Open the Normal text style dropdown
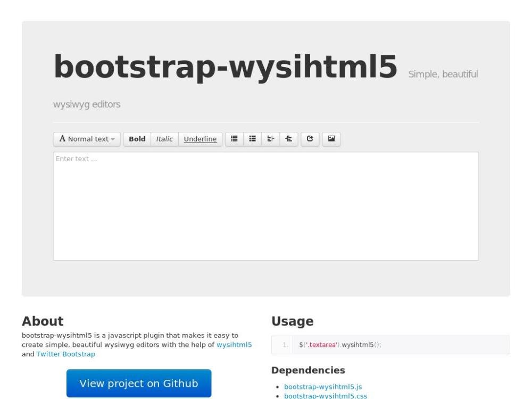This screenshot has width=532, height=399. point(87,139)
